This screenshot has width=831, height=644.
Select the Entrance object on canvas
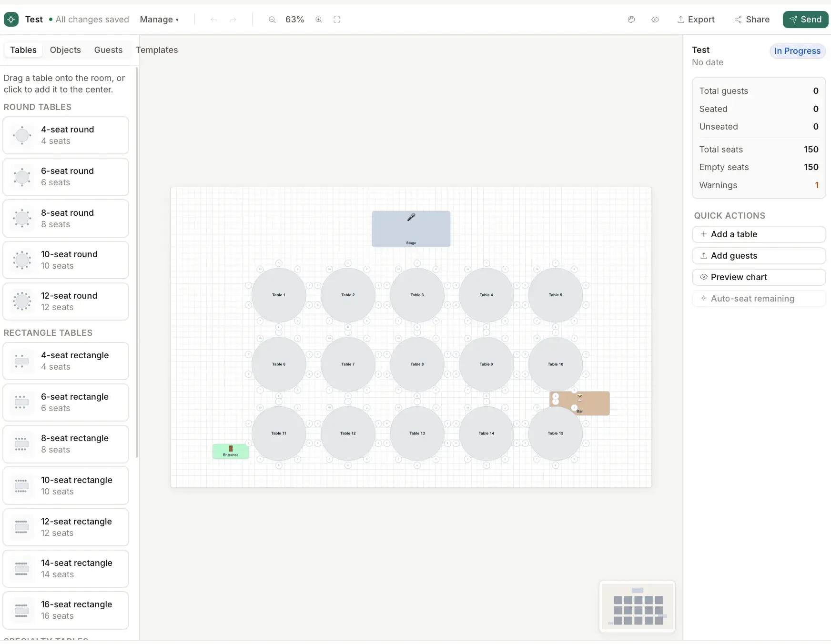pos(231,451)
